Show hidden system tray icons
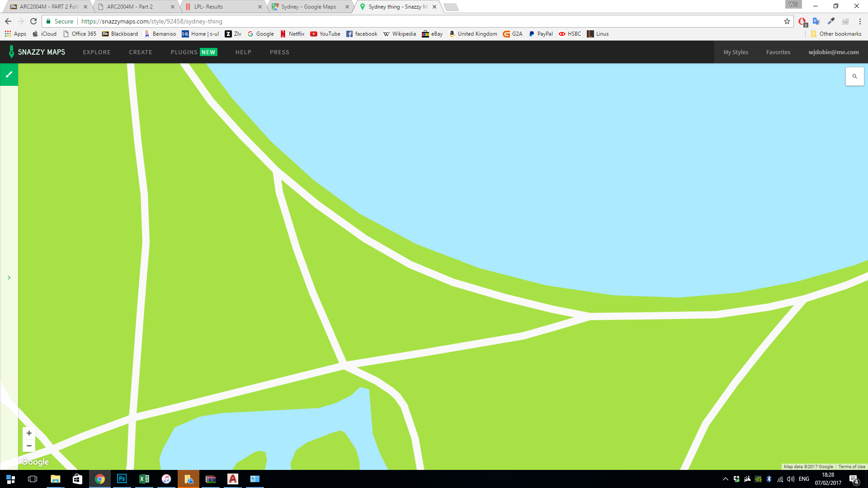The width and height of the screenshot is (868, 488). (x=725, y=479)
